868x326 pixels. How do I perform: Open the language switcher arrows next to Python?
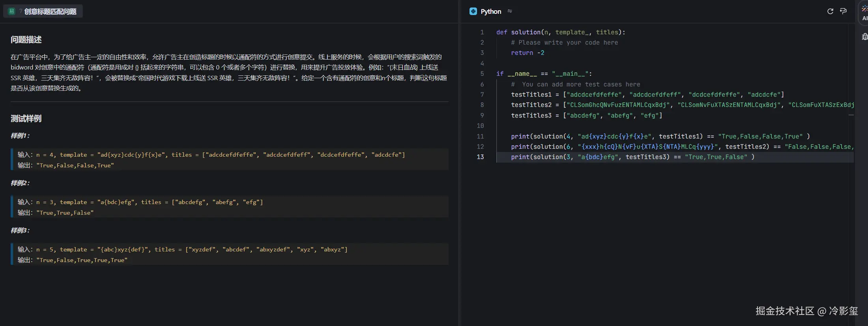[x=509, y=11]
